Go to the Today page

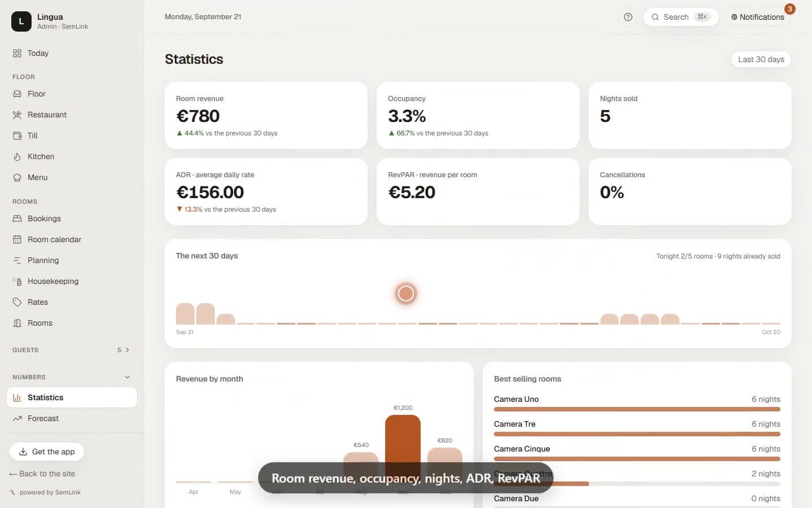click(x=72, y=53)
